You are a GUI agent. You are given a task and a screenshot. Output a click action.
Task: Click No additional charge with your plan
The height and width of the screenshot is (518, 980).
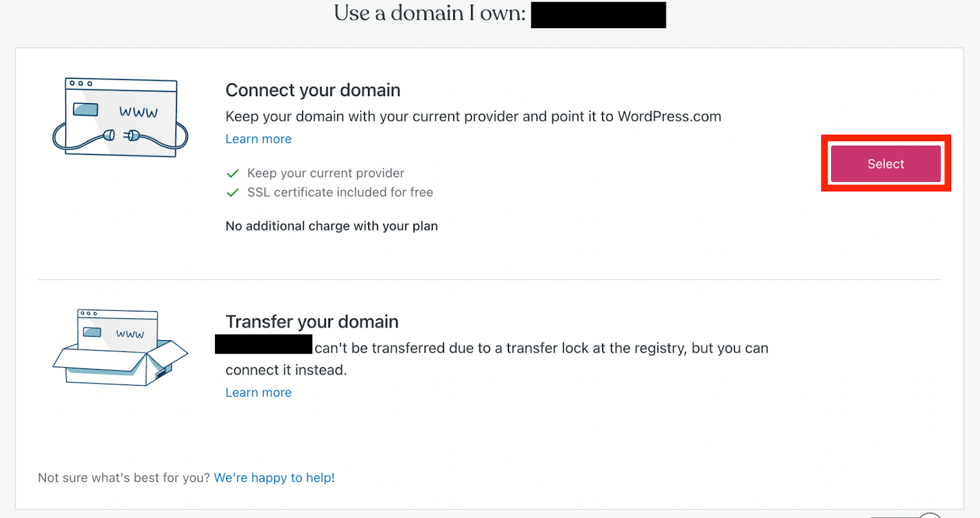click(x=331, y=226)
